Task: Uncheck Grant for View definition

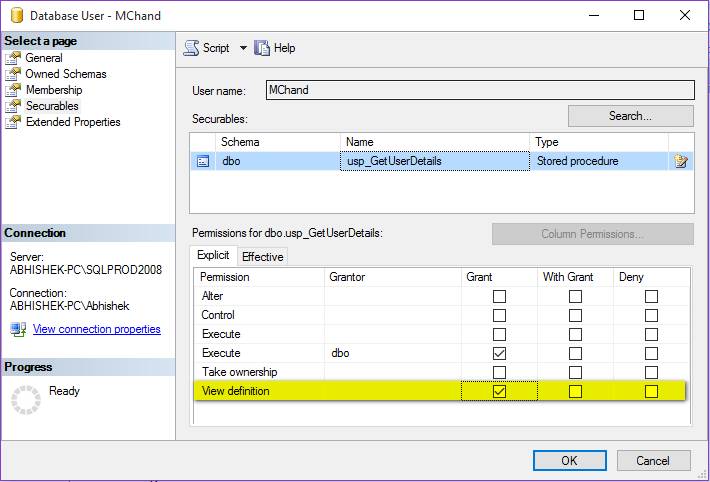Action: click(x=499, y=391)
